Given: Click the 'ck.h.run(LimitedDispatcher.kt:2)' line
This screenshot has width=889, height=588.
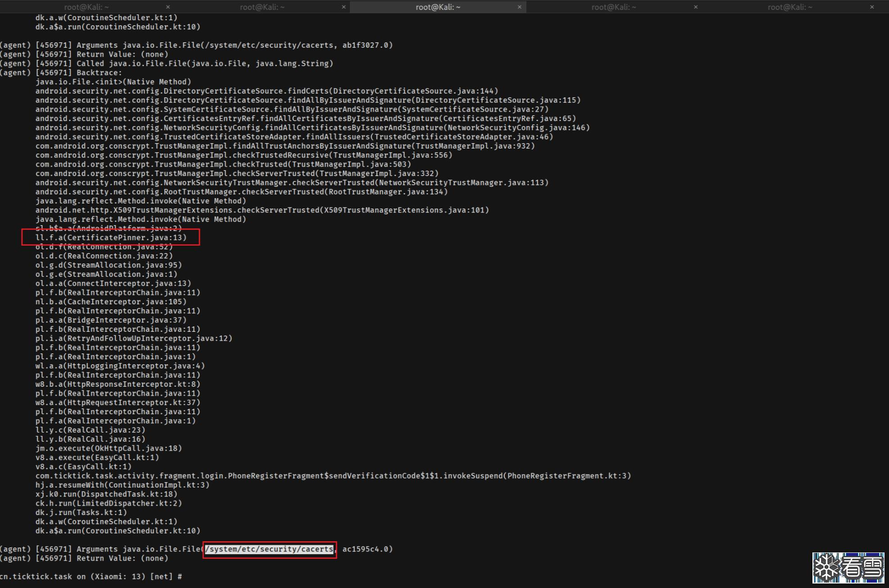Looking at the screenshot, I should (109, 503).
